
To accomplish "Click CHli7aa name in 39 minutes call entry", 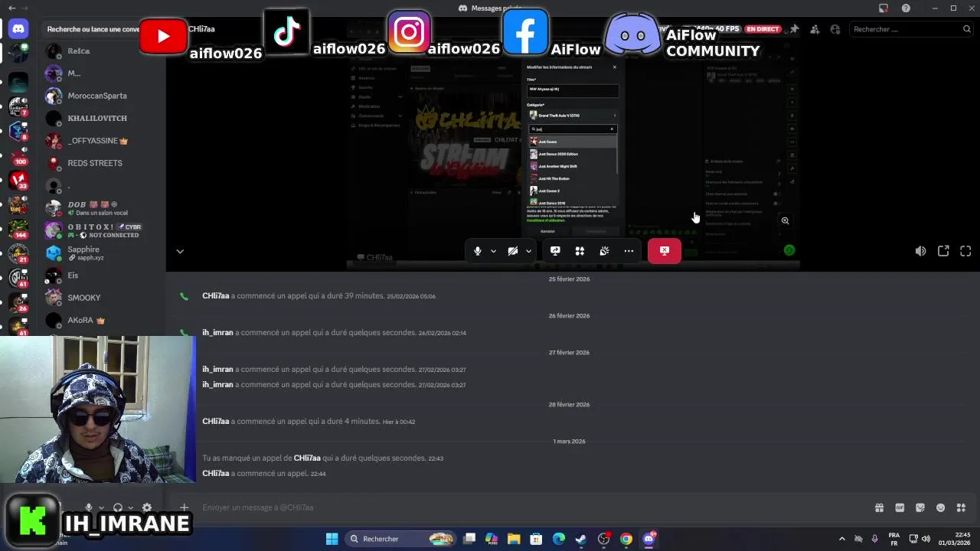I will click(x=216, y=295).
